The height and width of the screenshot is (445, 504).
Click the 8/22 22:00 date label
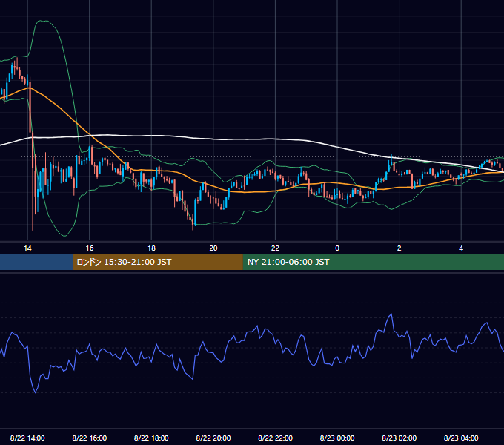(x=275, y=438)
